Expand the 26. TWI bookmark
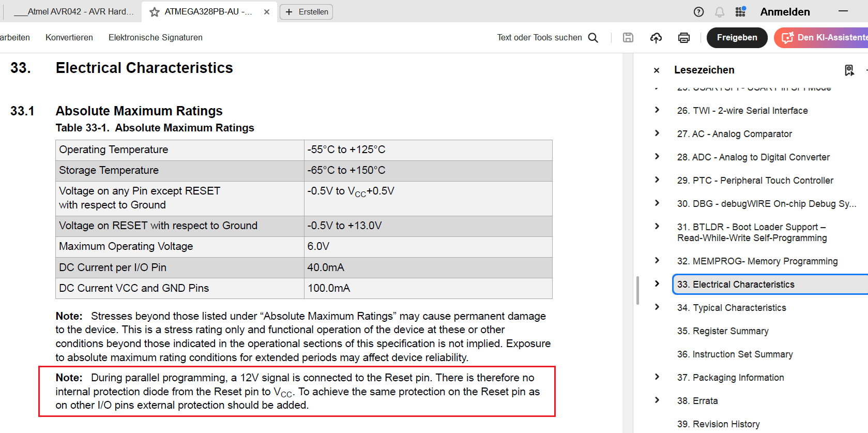 (657, 110)
